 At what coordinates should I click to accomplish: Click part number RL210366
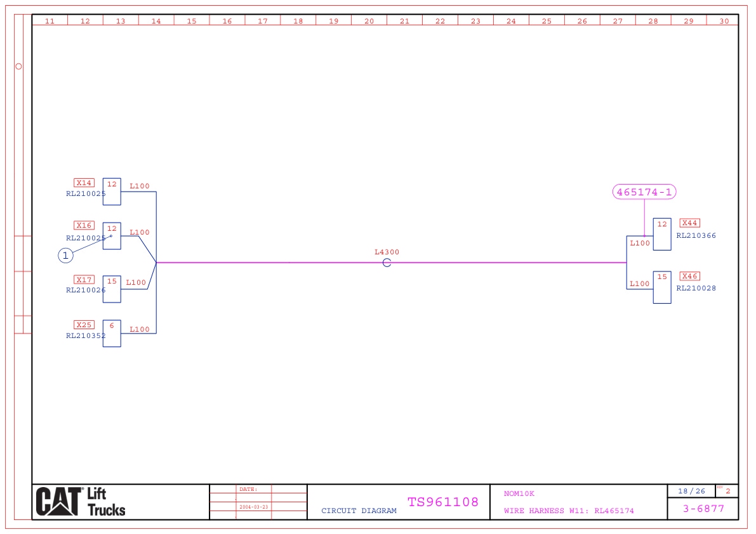pyautogui.click(x=696, y=236)
